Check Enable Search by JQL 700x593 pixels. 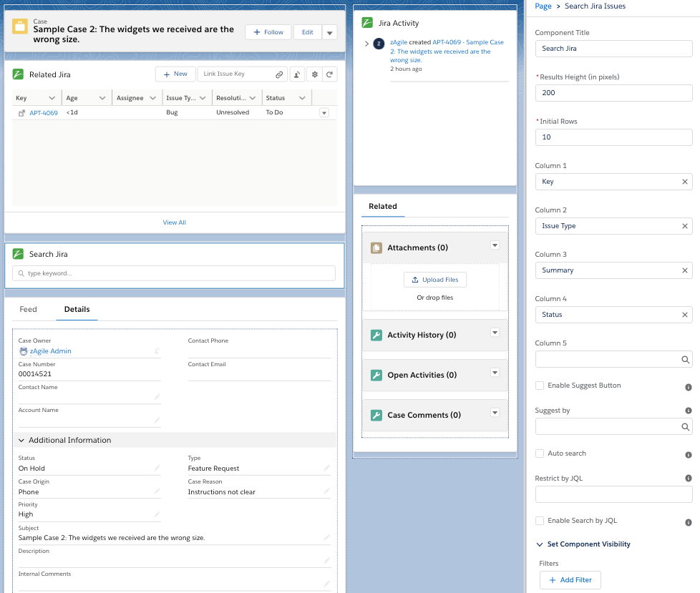click(x=540, y=521)
